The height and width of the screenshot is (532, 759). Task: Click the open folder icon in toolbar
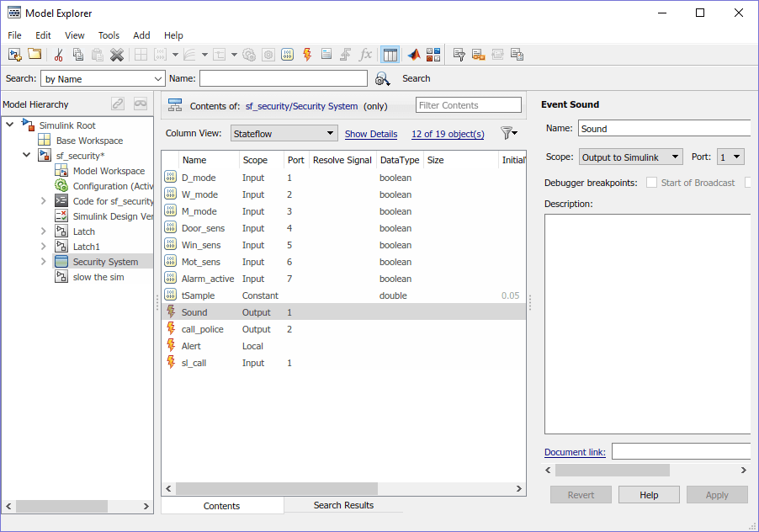pyautogui.click(x=34, y=55)
